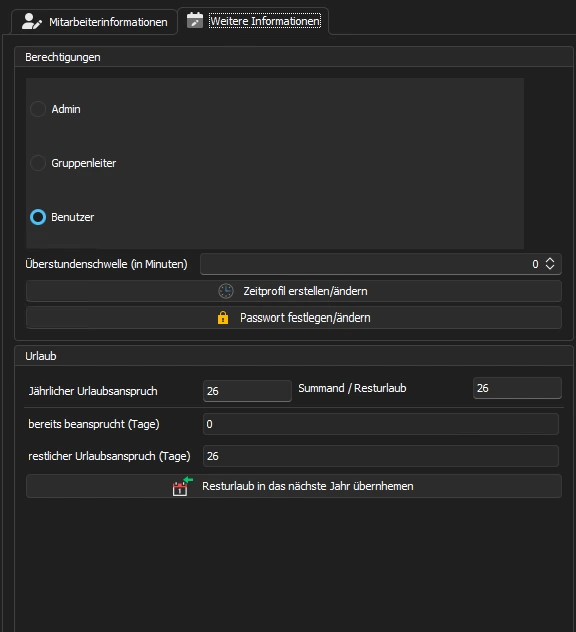
Task: Switch to the Mitarbeiterinformationen tab
Action: coord(94,22)
